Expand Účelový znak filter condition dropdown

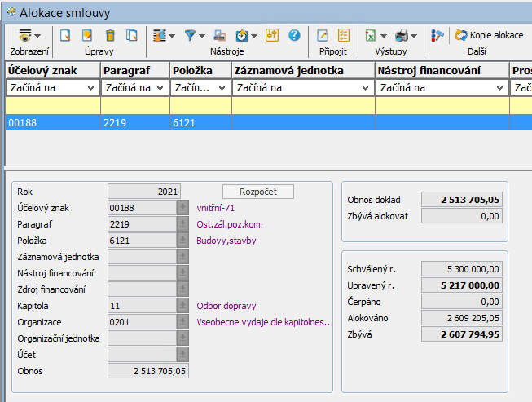(90, 88)
